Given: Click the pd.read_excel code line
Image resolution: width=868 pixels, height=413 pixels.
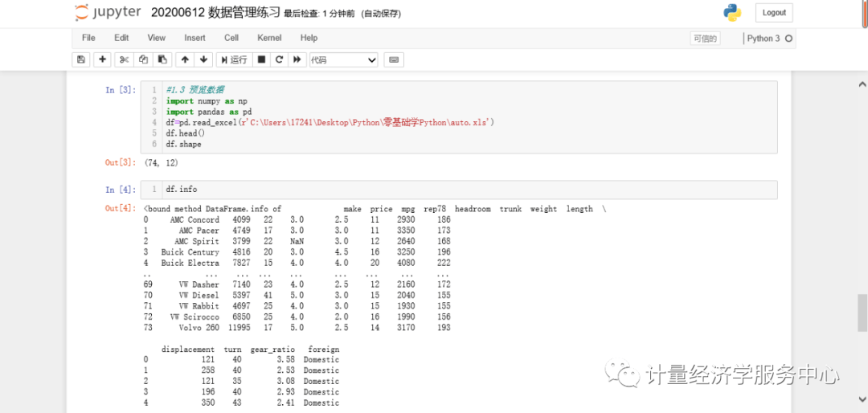Looking at the screenshot, I should click(330, 122).
